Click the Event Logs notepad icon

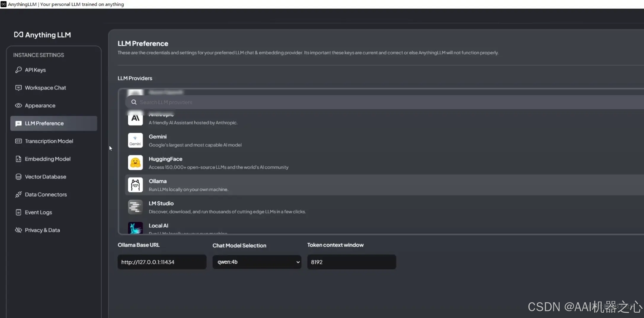tap(18, 212)
